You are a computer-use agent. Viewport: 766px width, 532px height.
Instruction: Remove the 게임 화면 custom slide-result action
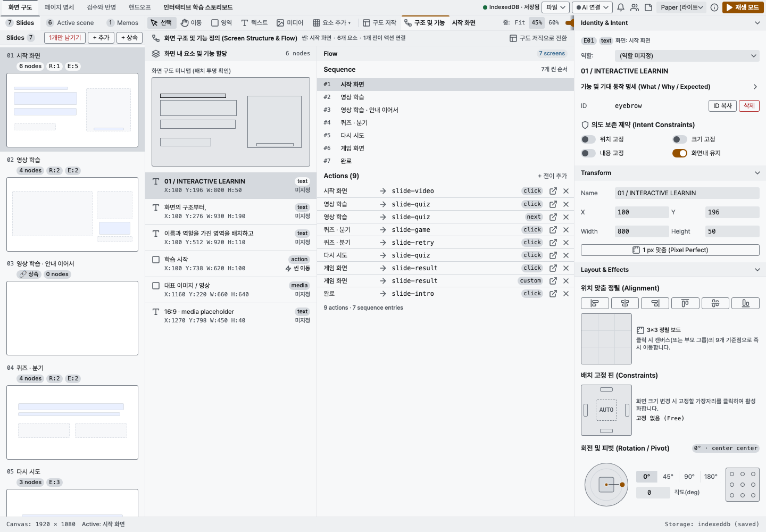click(x=566, y=281)
